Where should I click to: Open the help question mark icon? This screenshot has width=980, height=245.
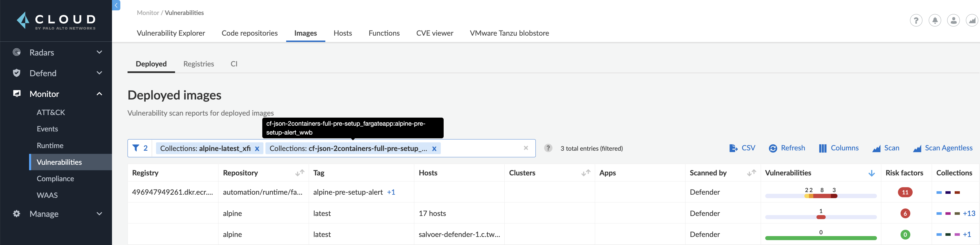(916, 20)
